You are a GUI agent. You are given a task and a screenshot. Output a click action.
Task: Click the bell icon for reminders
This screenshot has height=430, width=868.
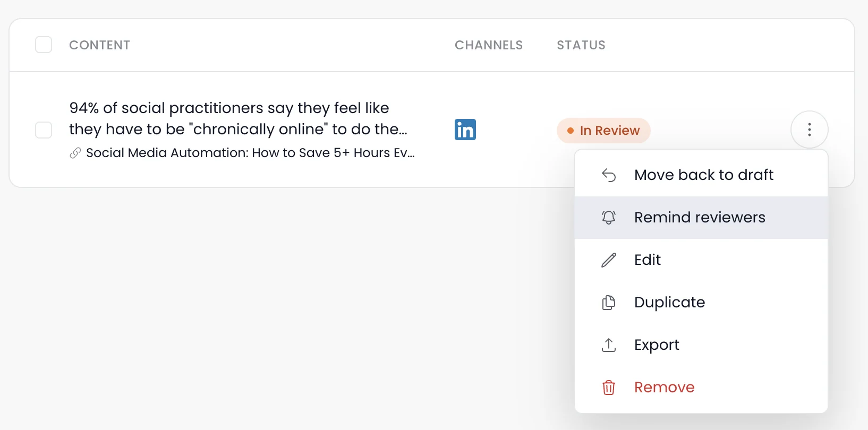(x=609, y=217)
